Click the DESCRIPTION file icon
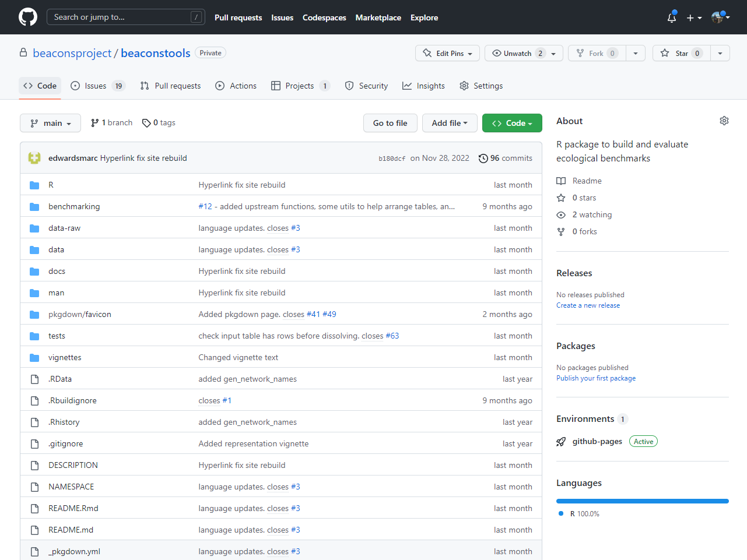The height and width of the screenshot is (560, 747). click(34, 466)
